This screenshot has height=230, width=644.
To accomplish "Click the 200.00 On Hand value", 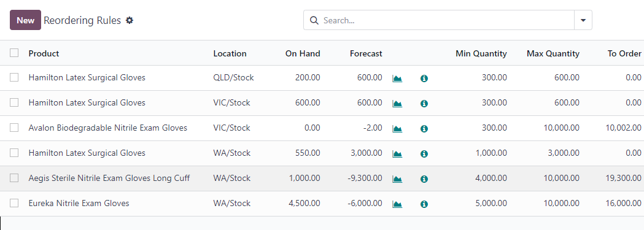I will 308,77.
